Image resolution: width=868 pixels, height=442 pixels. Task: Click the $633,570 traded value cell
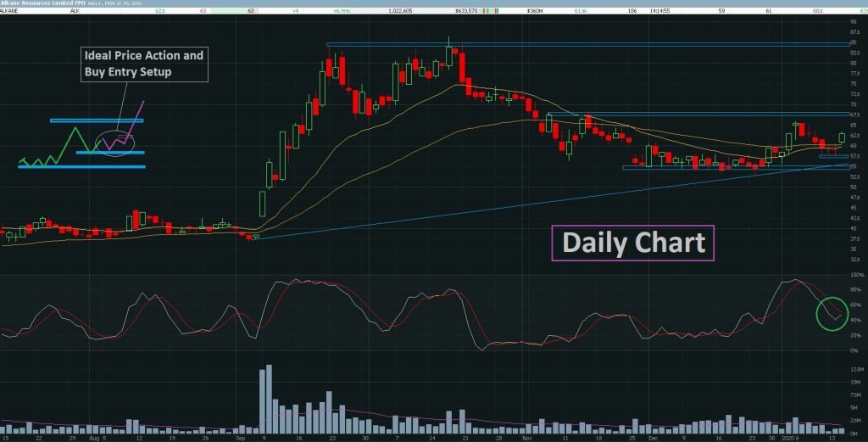(x=466, y=10)
